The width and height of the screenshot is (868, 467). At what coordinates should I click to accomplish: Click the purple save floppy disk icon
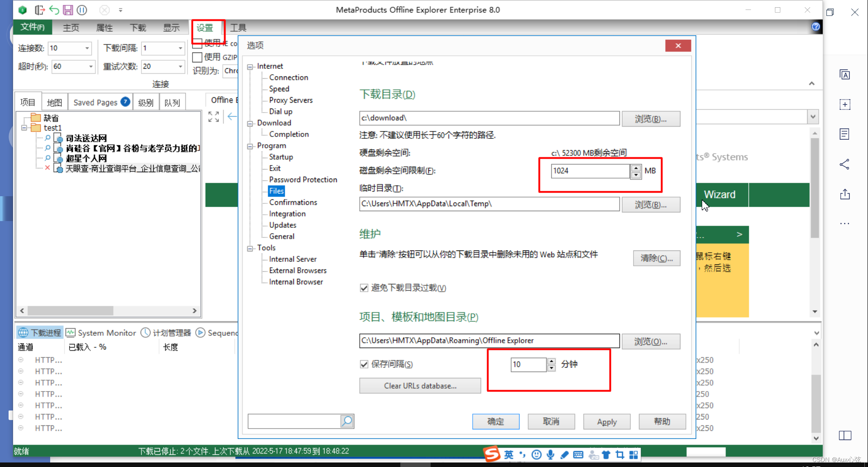(x=68, y=9)
